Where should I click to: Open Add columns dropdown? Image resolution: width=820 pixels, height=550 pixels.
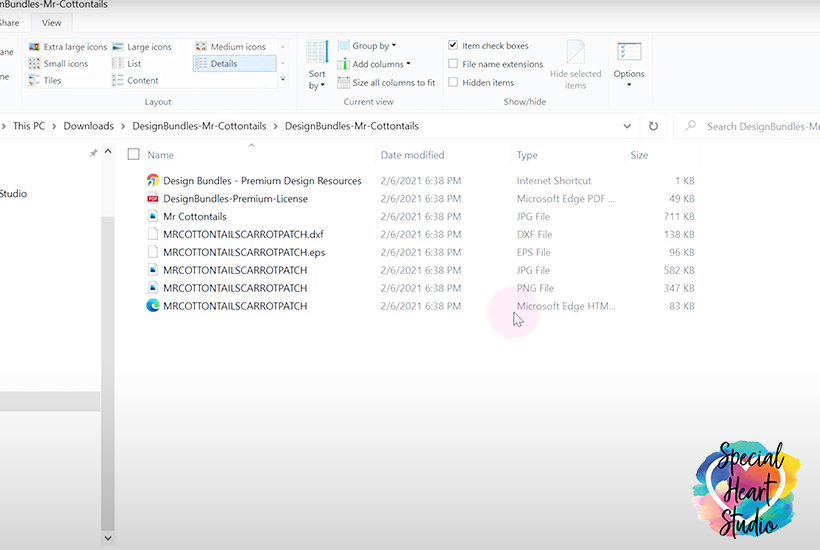373,64
